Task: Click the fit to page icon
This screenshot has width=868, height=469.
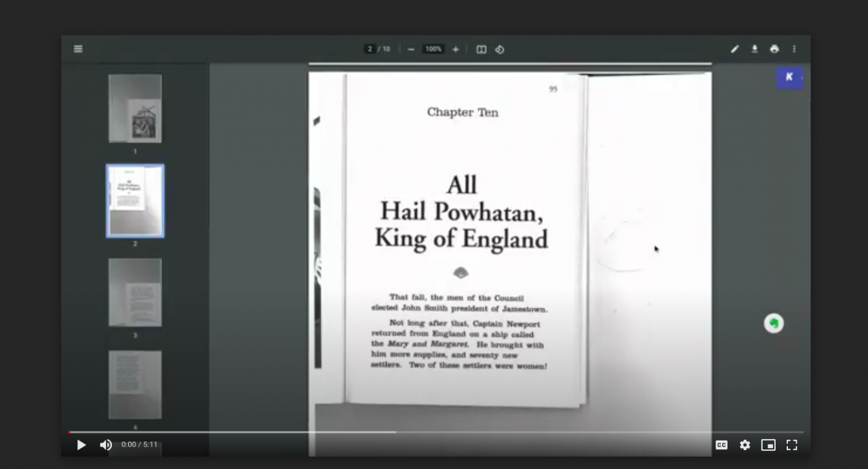Action: click(481, 49)
